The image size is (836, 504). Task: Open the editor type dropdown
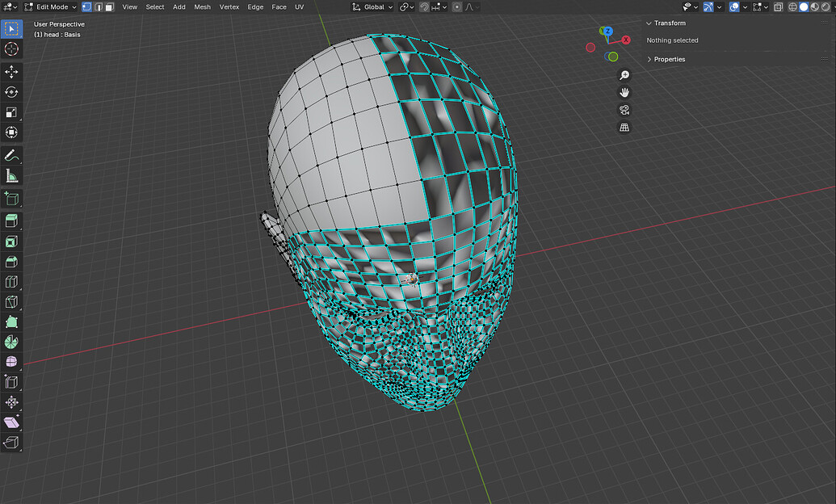coord(11,7)
